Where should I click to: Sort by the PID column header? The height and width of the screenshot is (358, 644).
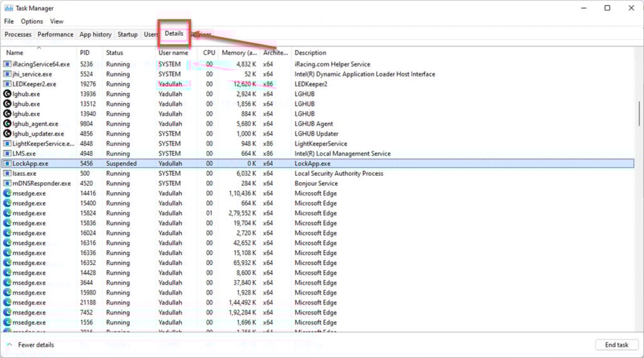[x=89, y=53]
